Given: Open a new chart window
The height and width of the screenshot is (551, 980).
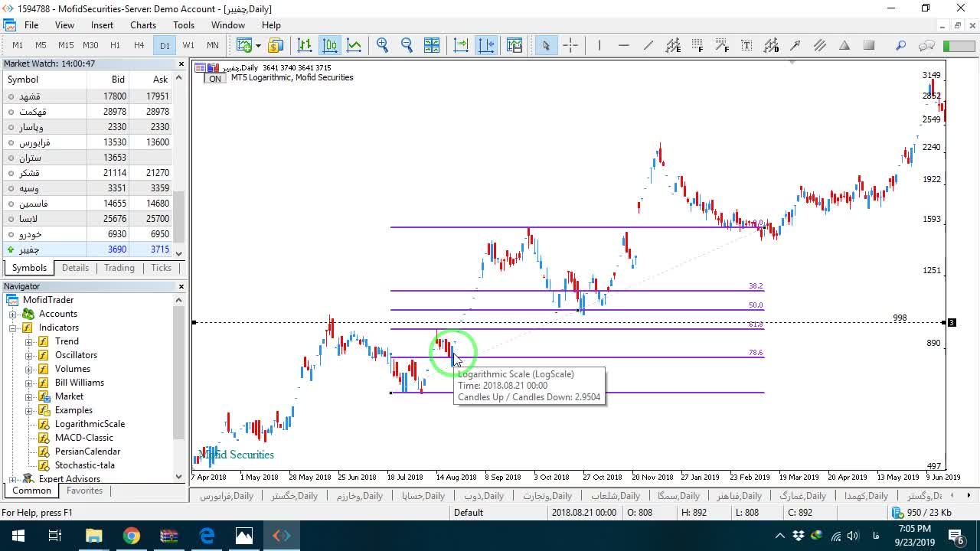Looking at the screenshot, I should coord(244,45).
